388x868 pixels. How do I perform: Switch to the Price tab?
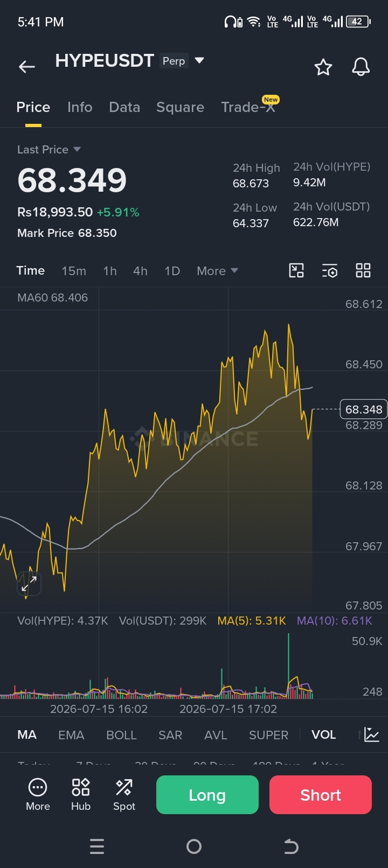coord(33,107)
